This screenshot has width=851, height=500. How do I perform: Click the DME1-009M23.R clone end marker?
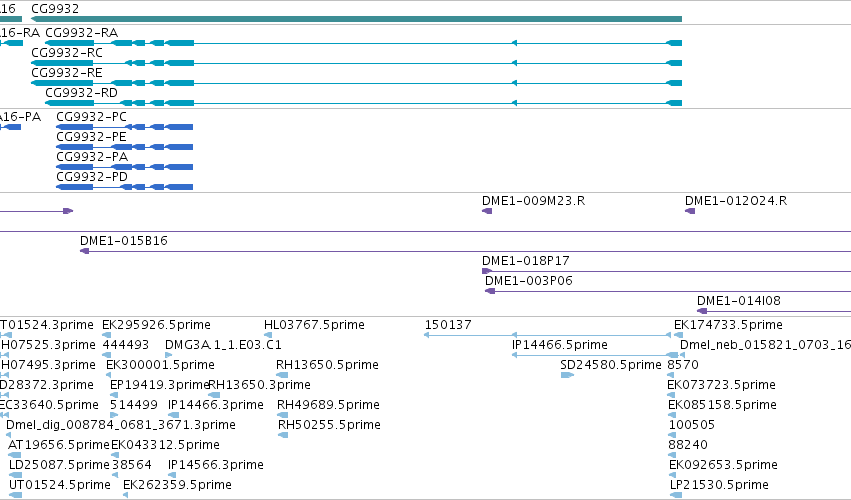(x=487, y=211)
